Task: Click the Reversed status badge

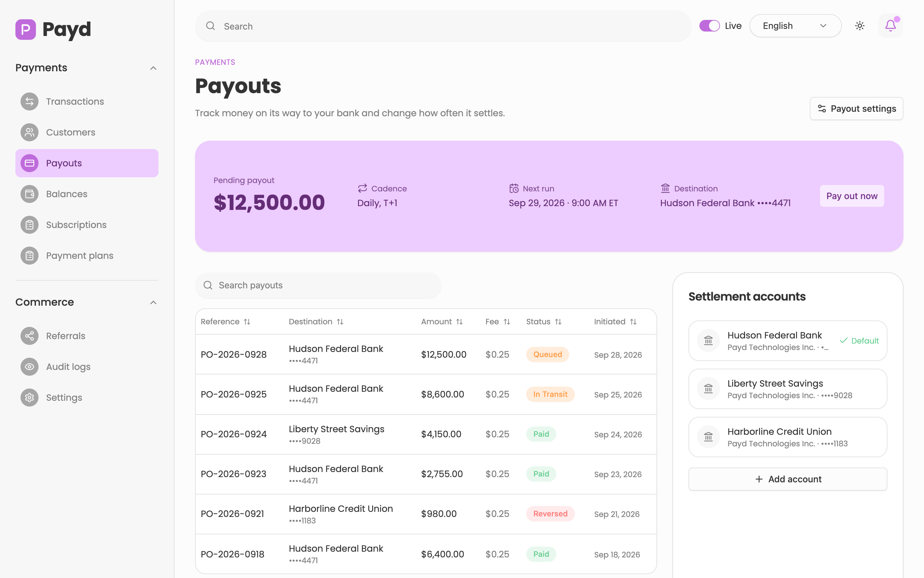Action: click(x=550, y=514)
